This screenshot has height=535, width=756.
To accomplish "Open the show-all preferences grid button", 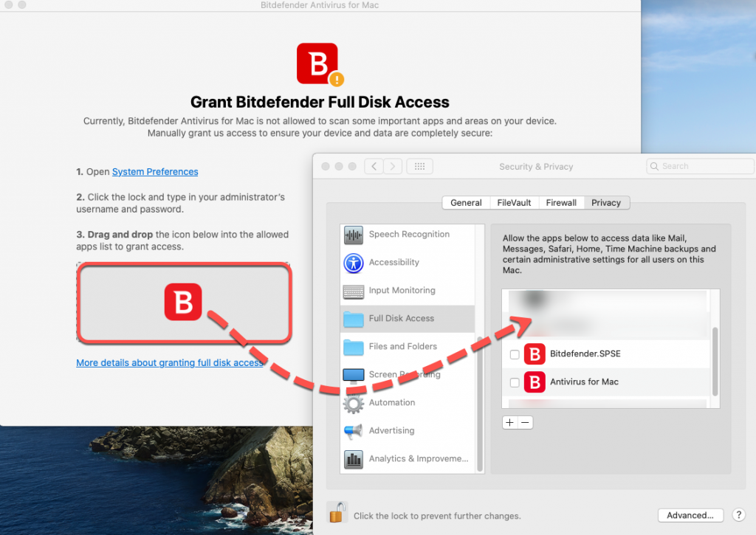I will pos(419,166).
